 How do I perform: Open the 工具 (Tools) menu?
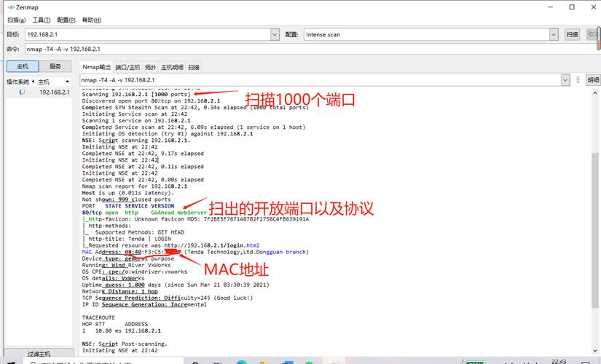tap(41, 20)
